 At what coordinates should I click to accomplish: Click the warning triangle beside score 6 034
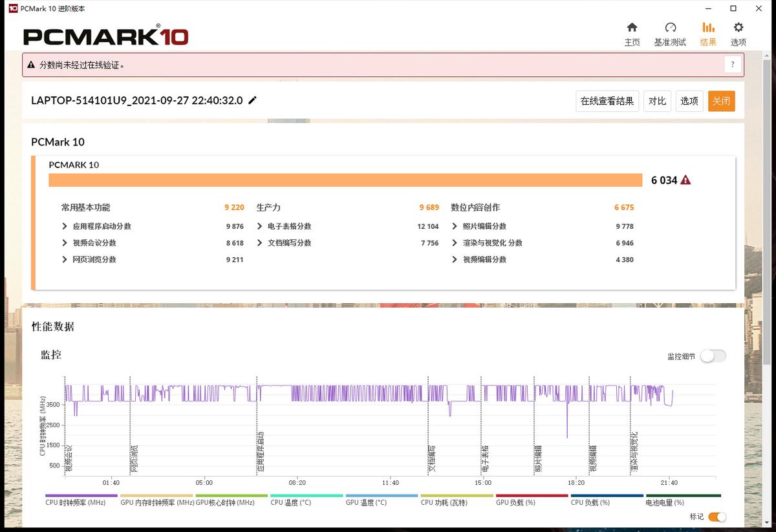684,180
